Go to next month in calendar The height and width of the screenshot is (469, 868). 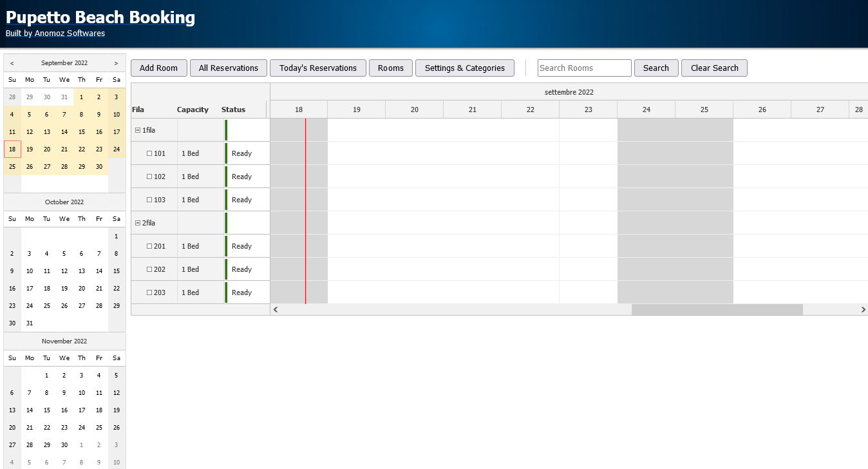point(116,63)
